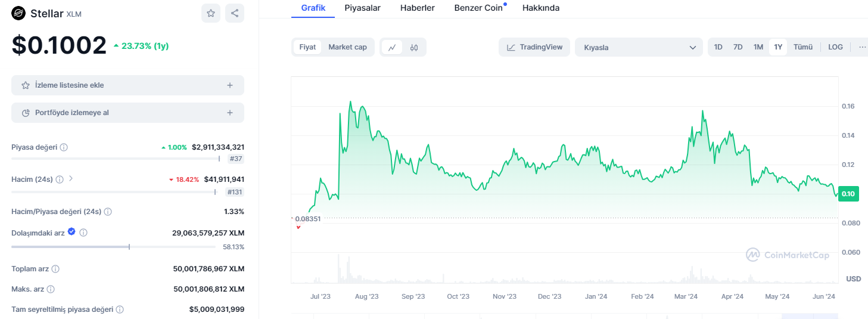Select the candlestick chart icon
The height and width of the screenshot is (319, 868).
tap(414, 47)
